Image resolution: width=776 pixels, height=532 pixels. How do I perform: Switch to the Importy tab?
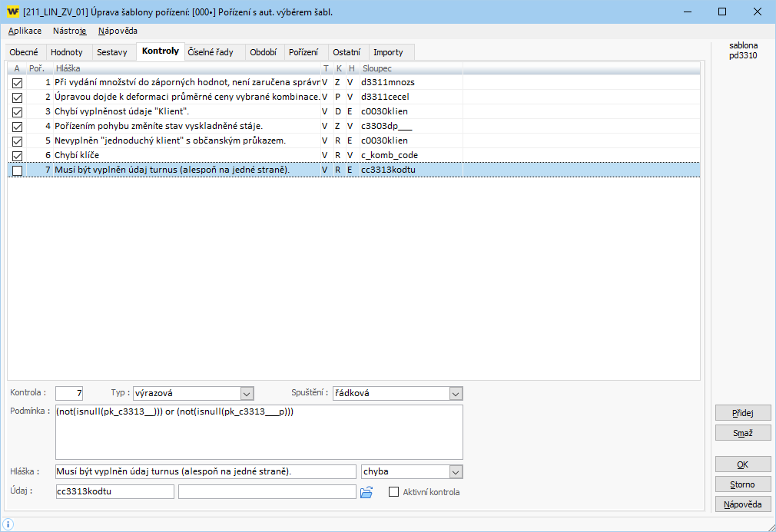388,52
